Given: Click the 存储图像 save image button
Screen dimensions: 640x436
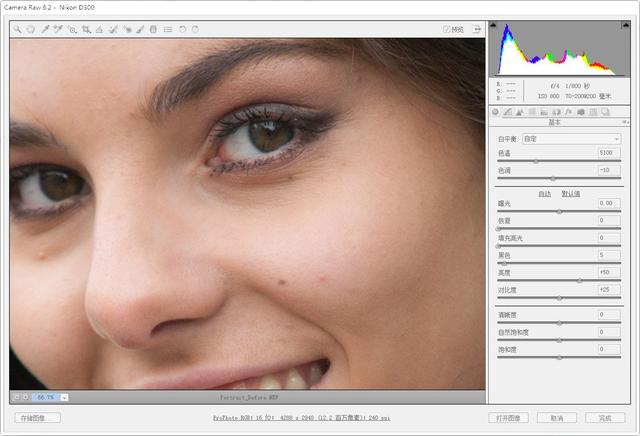Looking at the screenshot, I should 38,418.
